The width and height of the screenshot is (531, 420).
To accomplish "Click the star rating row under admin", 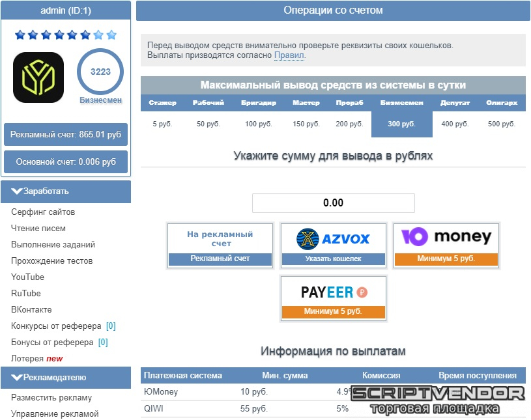I will tap(66, 35).
